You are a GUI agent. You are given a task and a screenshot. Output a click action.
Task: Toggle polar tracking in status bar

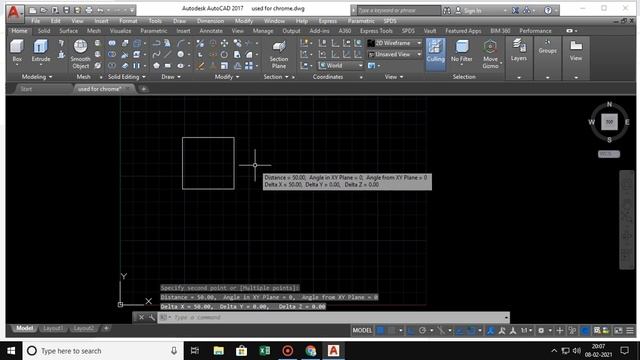point(422,330)
